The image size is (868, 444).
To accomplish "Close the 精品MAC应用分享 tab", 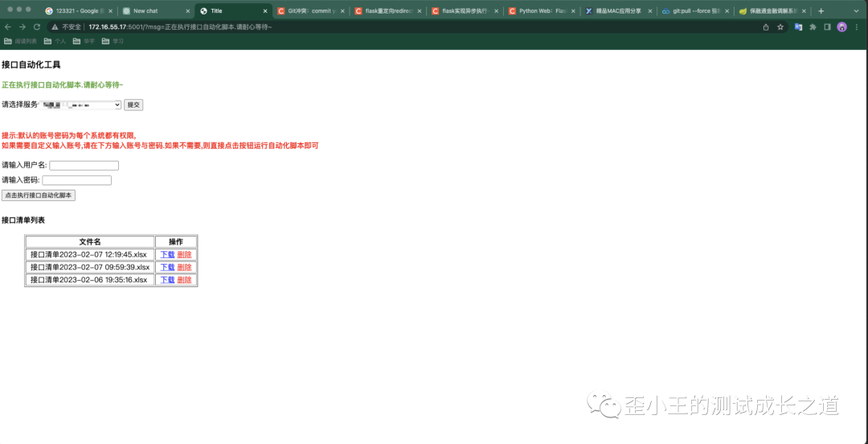I will [x=650, y=10].
